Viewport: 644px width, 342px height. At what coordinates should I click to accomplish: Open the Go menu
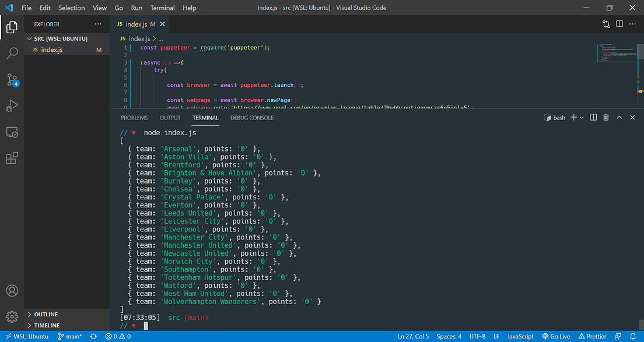click(x=118, y=8)
